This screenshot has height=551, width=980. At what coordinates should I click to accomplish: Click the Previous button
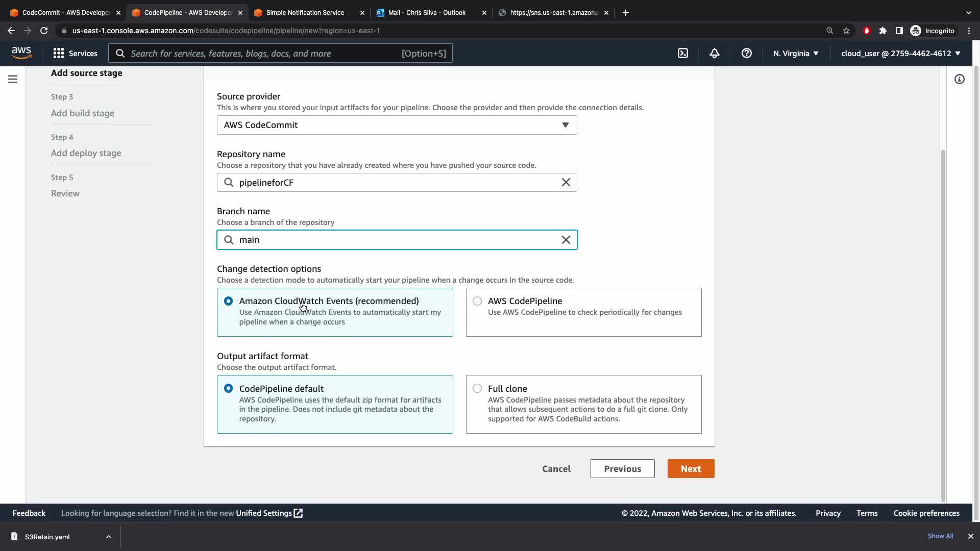point(622,469)
